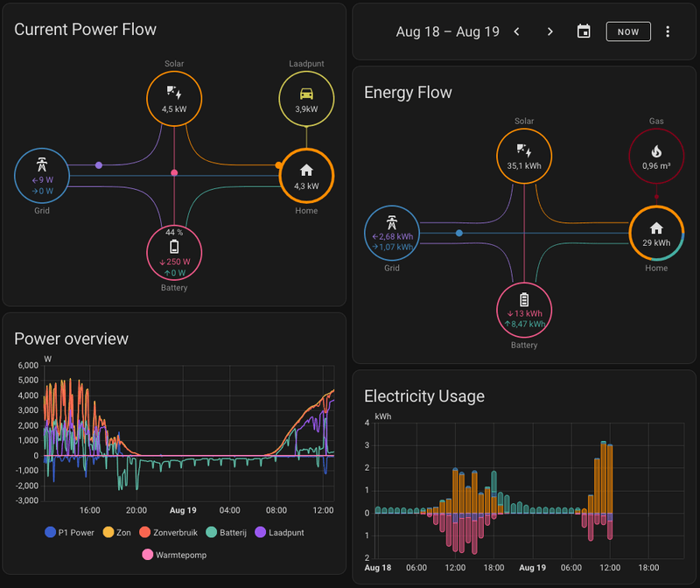This screenshot has height=588, width=700.
Task: Click the tallest bar in Electricity Usage
Action: [x=604, y=477]
